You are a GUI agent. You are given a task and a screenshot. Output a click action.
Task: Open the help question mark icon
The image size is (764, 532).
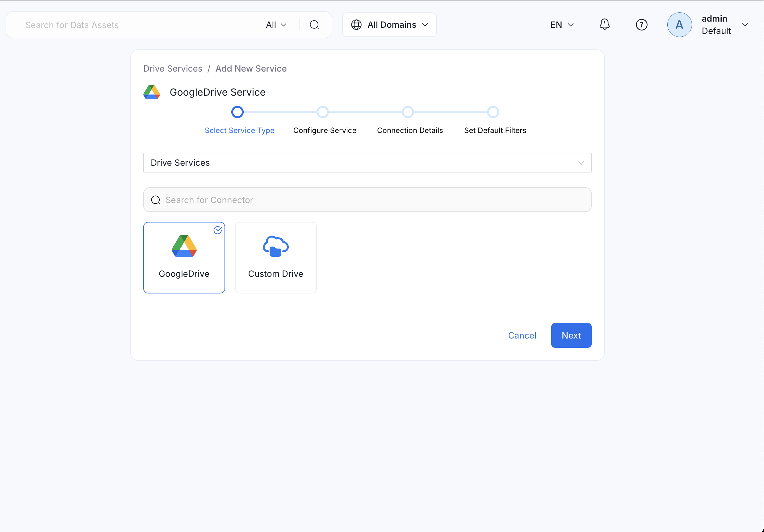click(641, 25)
